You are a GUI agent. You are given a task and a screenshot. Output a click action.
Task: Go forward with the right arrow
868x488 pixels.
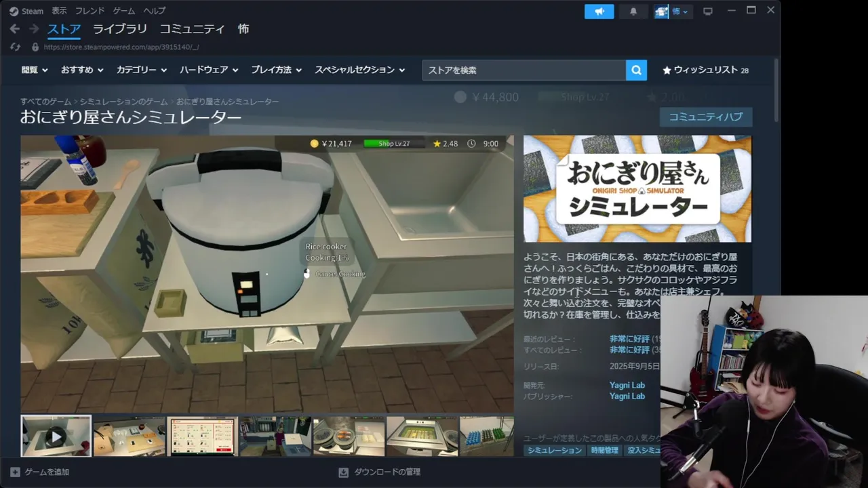pos(34,29)
